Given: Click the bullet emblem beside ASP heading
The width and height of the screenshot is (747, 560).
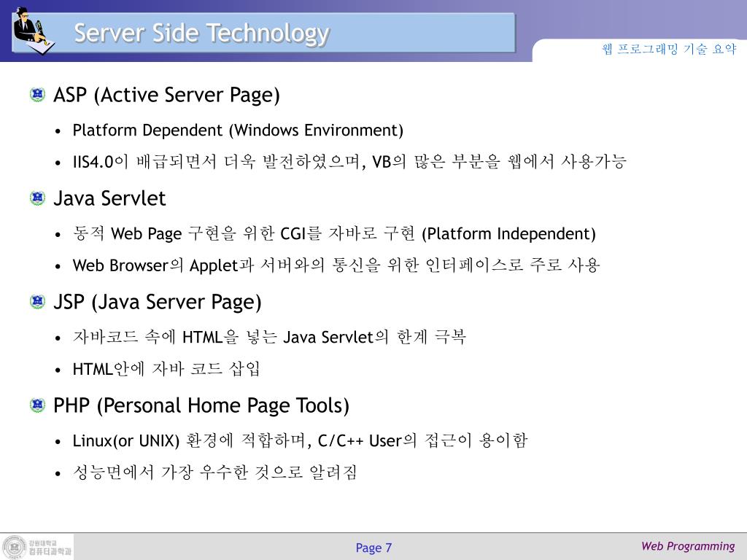Looking at the screenshot, I should (37, 94).
